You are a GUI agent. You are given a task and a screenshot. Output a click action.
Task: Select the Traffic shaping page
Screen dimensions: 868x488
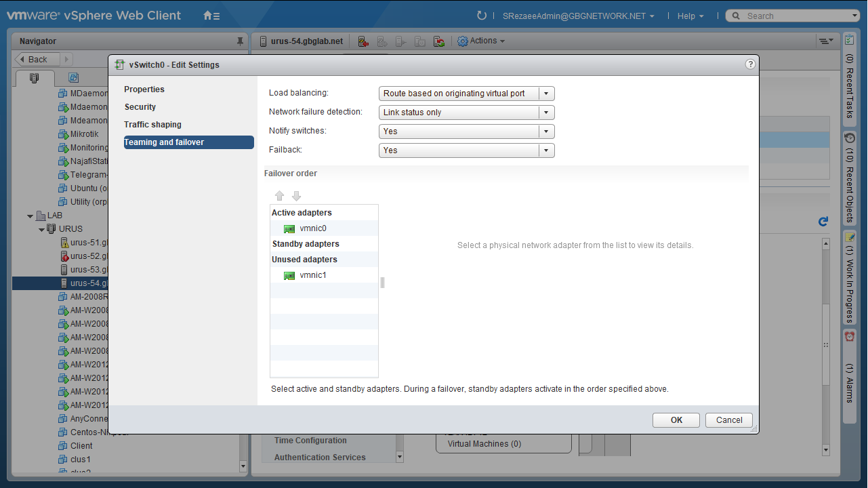[152, 125]
